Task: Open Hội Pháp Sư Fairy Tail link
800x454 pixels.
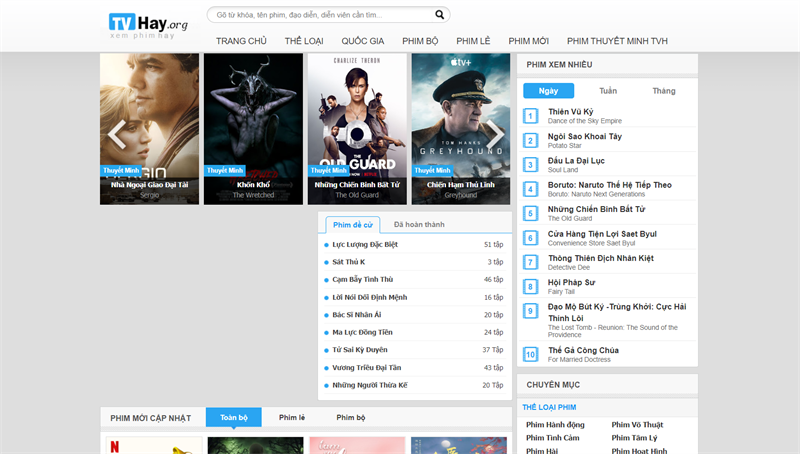Action: pyautogui.click(x=571, y=282)
